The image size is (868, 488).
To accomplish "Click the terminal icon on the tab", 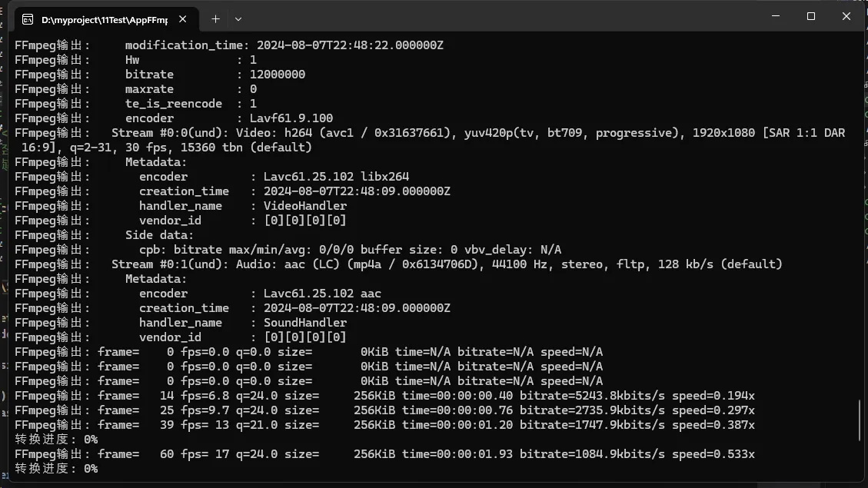I will [x=28, y=18].
